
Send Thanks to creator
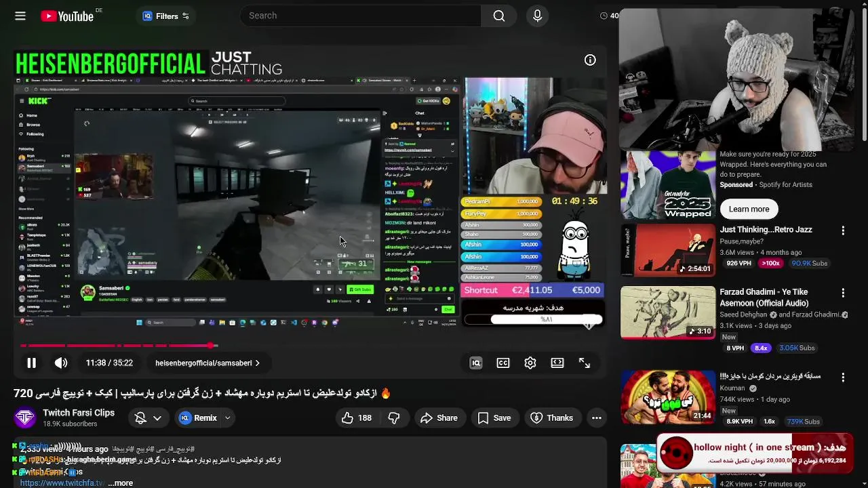click(552, 418)
